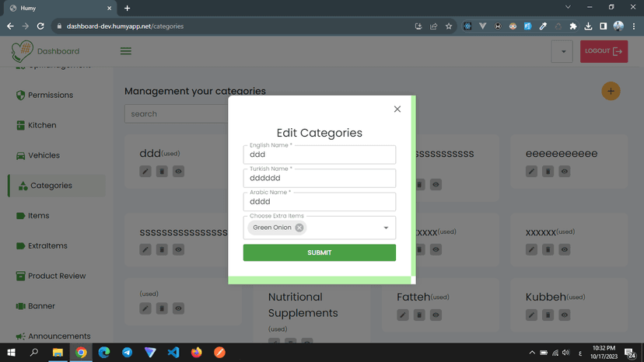644x362 pixels.
Task: Open Kitchen in the sidebar
Action: coord(42,125)
